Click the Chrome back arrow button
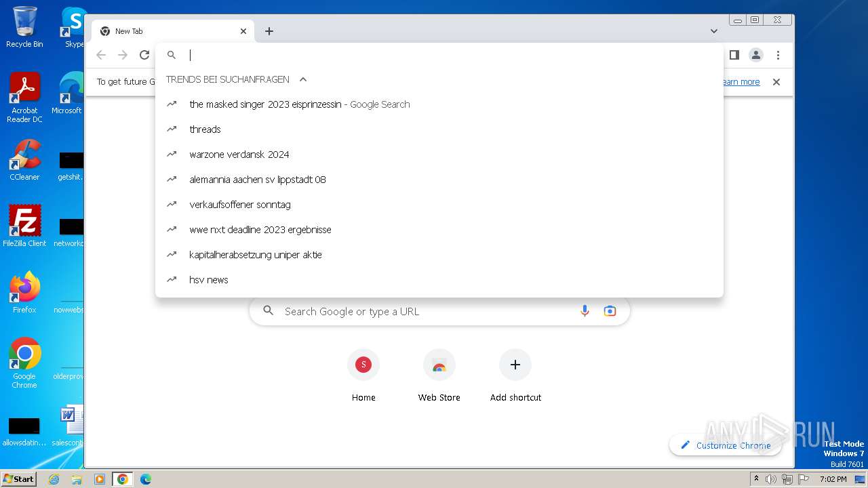868x488 pixels. point(101,55)
